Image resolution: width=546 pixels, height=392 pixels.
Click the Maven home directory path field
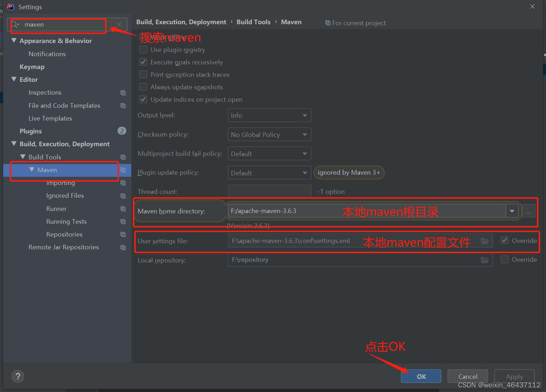[x=367, y=211]
